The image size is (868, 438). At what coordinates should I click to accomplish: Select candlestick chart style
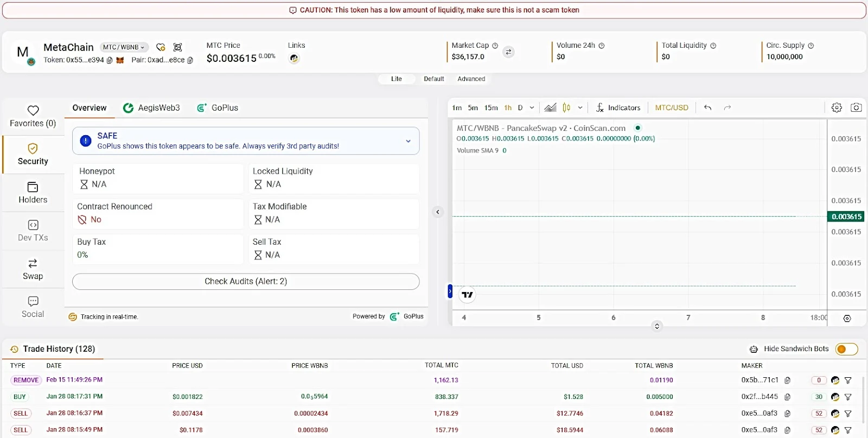pyautogui.click(x=566, y=107)
